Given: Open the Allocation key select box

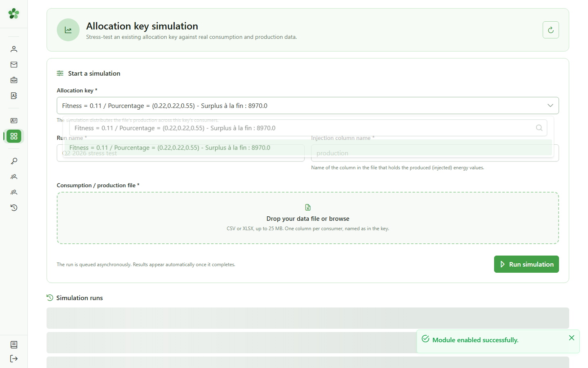Looking at the screenshot, I should (x=308, y=105).
